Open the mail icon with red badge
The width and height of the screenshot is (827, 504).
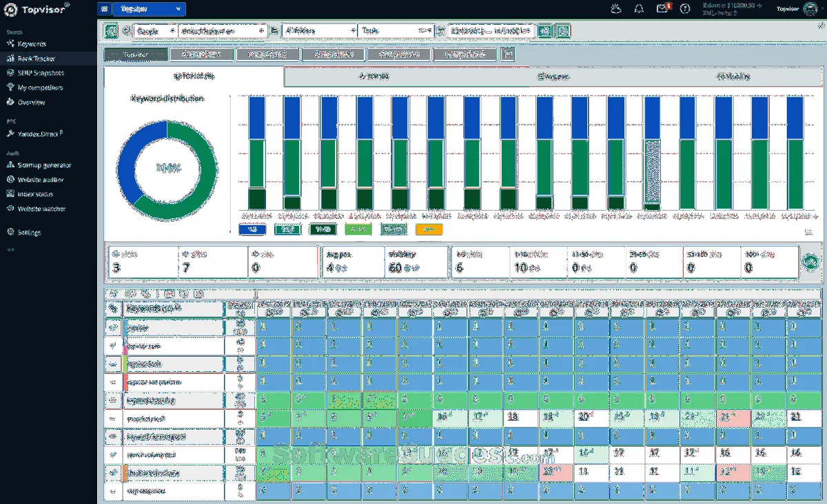coord(662,9)
